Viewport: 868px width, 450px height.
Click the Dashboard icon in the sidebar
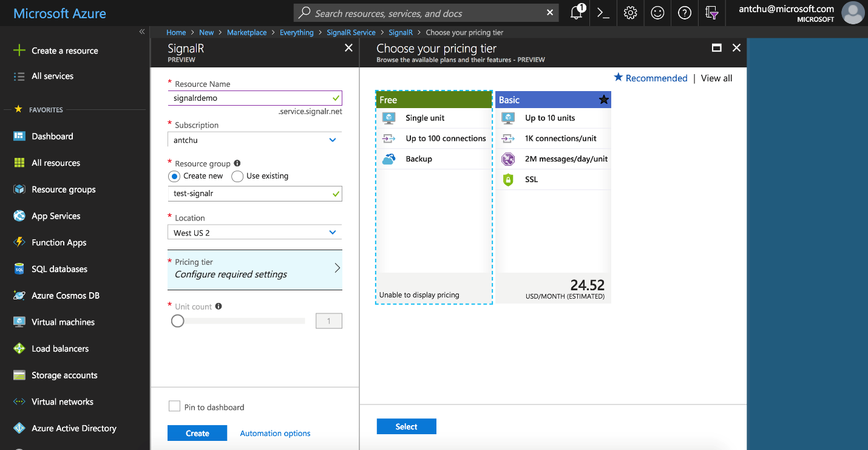pos(19,136)
